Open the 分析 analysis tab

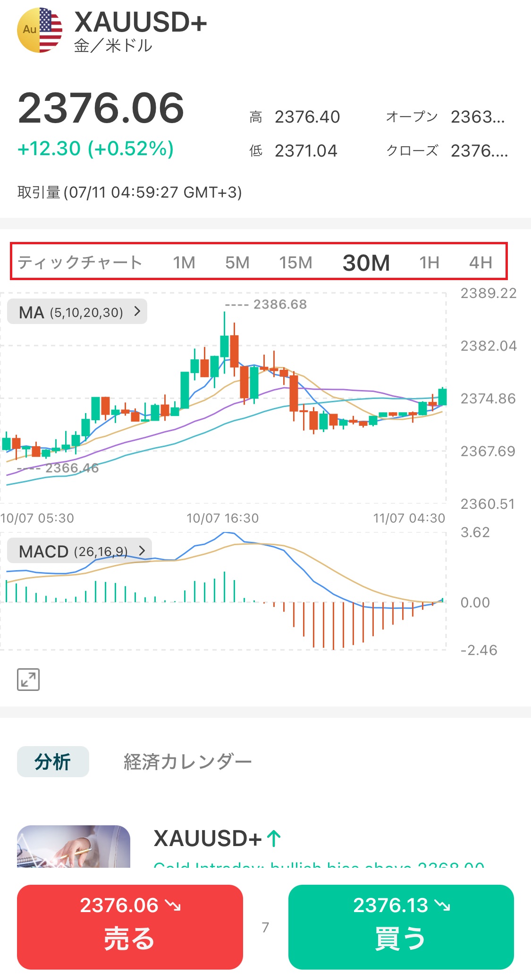53,761
